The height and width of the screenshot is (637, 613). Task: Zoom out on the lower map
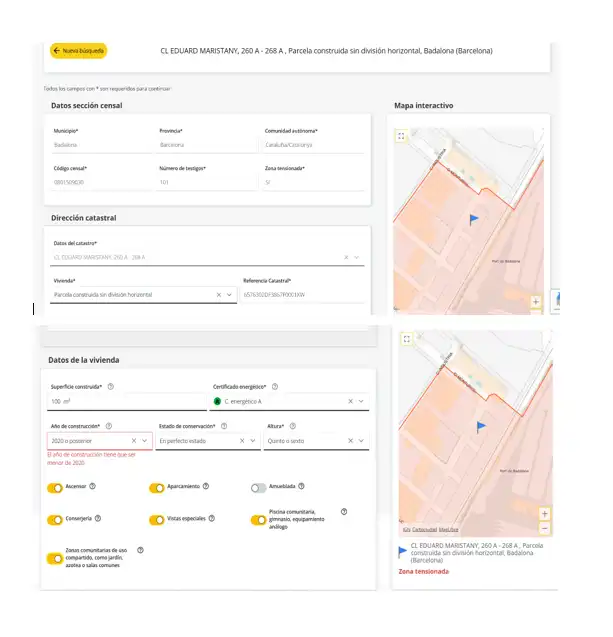[544, 528]
